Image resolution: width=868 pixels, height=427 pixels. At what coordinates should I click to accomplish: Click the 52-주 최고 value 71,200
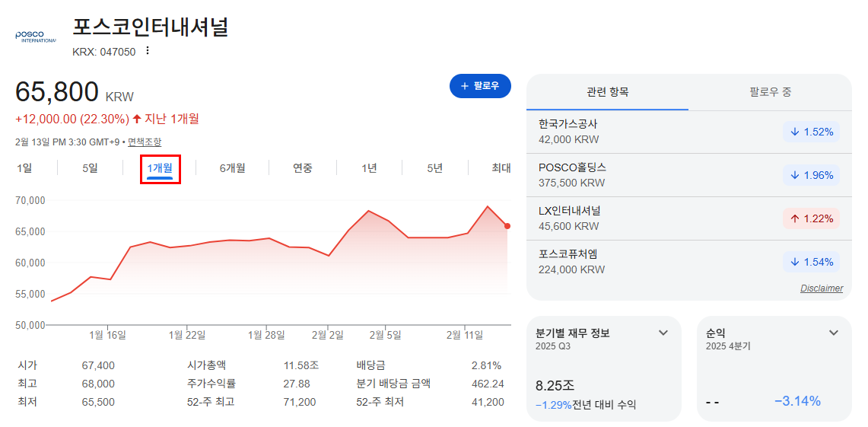pyautogui.click(x=300, y=402)
